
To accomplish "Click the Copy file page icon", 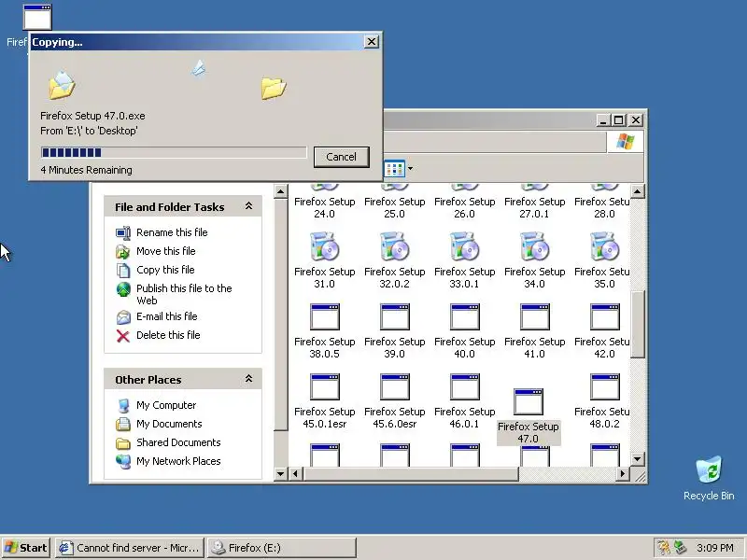I will point(123,270).
